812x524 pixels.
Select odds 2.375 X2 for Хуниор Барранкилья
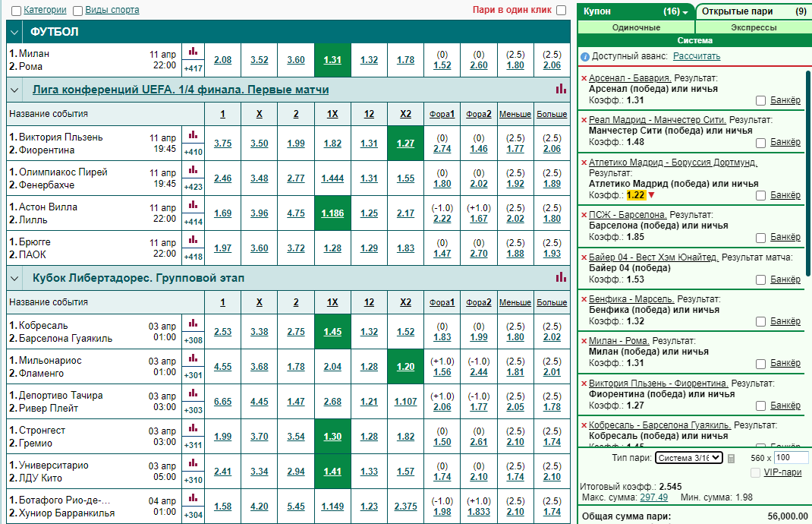(x=405, y=506)
